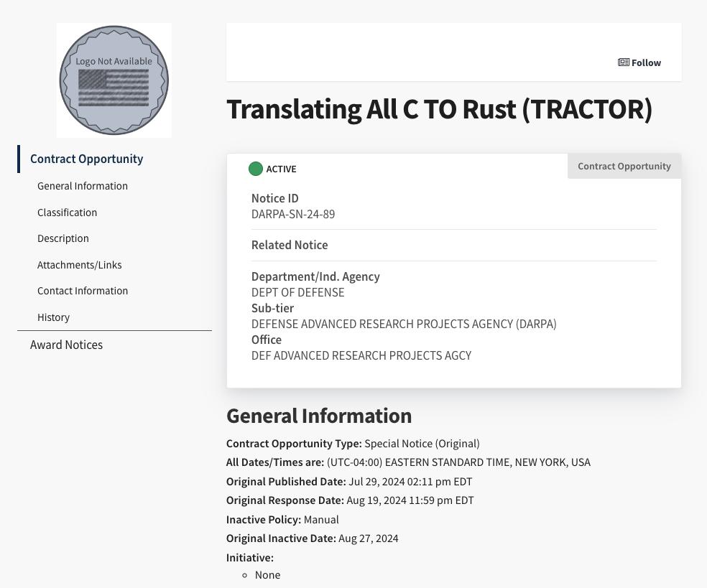Open Contact Information sidebar link
The image size is (707, 588).
coord(83,291)
